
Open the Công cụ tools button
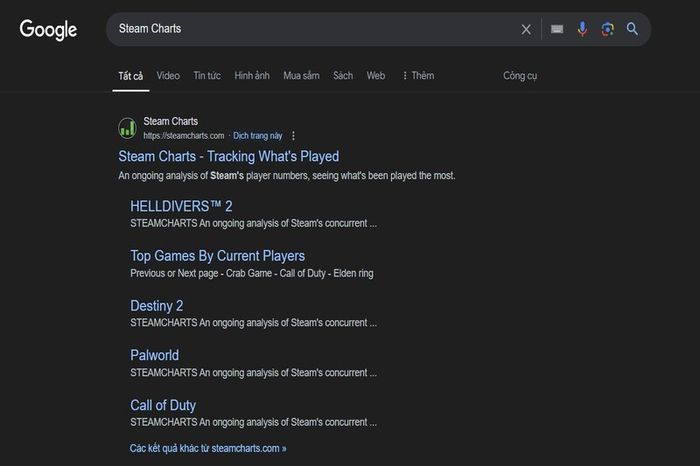coord(520,76)
